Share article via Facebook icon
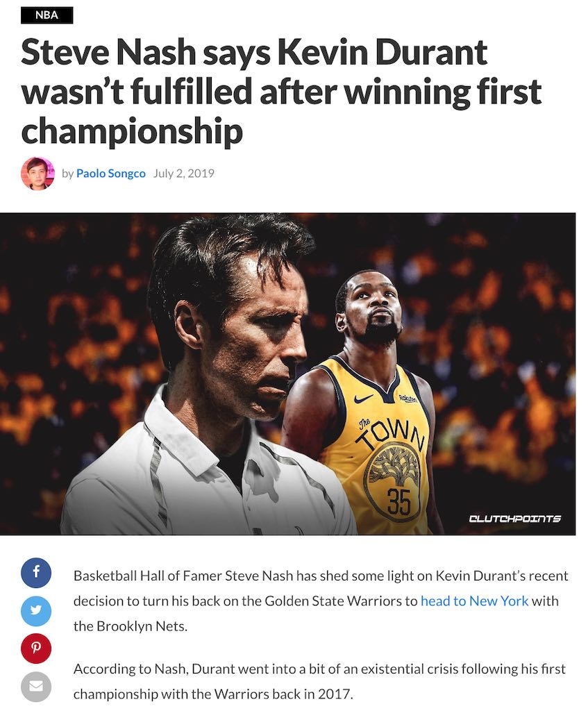Viewport: 588px width, 711px height. pos(36,572)
